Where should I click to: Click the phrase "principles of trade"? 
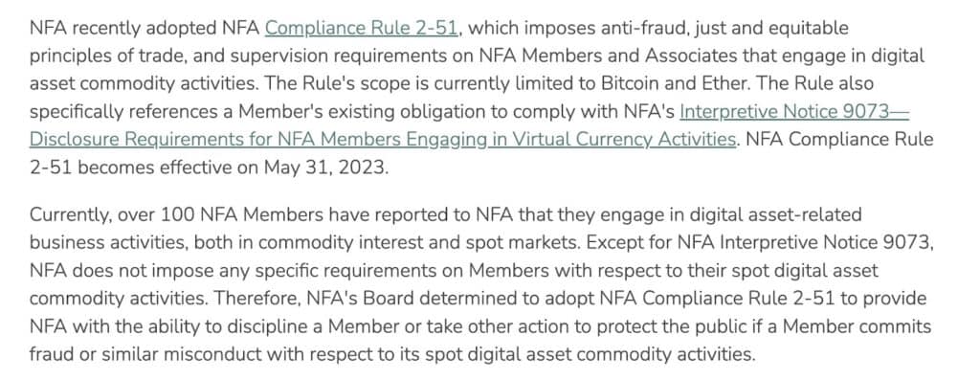105,56
